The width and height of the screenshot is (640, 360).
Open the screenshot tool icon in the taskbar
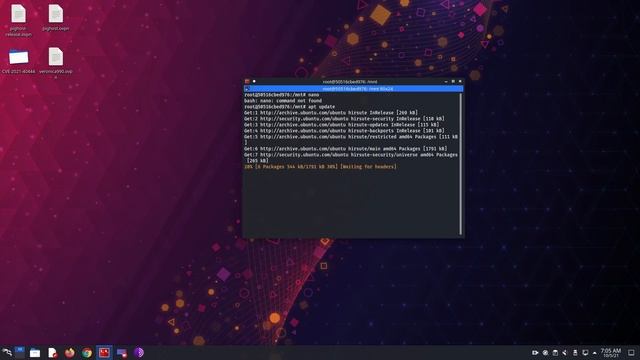coord(122,353)
